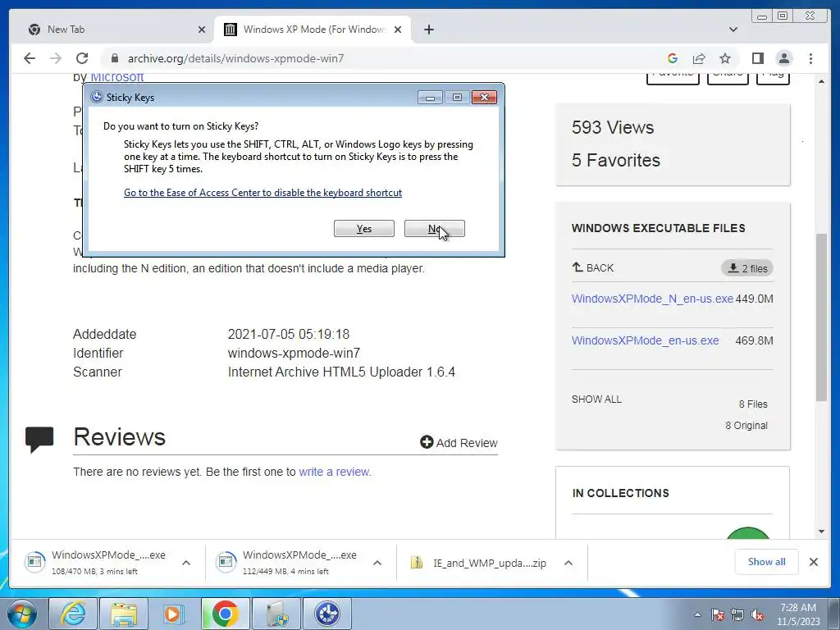Viewport: 840px width, 630px height.
Task: Switch to the New Tab tab
Action: pos(116,30)
